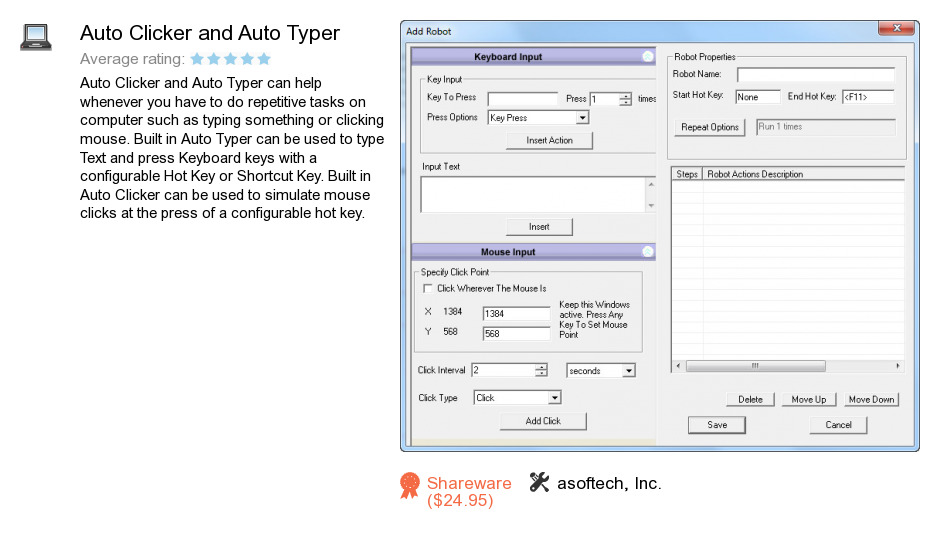Click the Steps column header

click(687, 174)
